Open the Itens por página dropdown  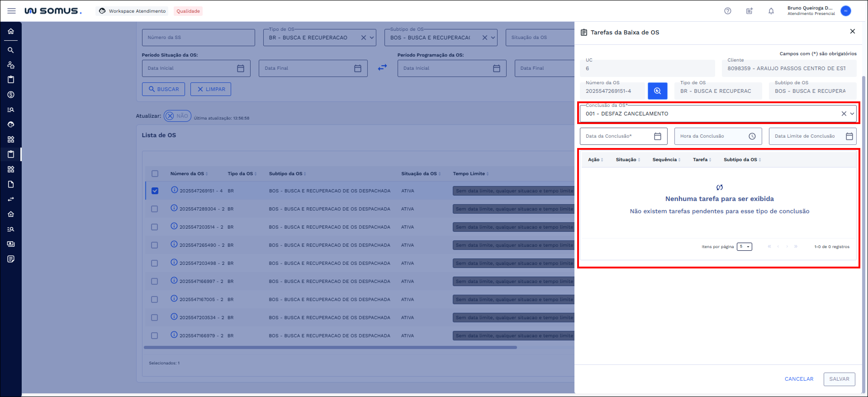(x=744, y=246)
